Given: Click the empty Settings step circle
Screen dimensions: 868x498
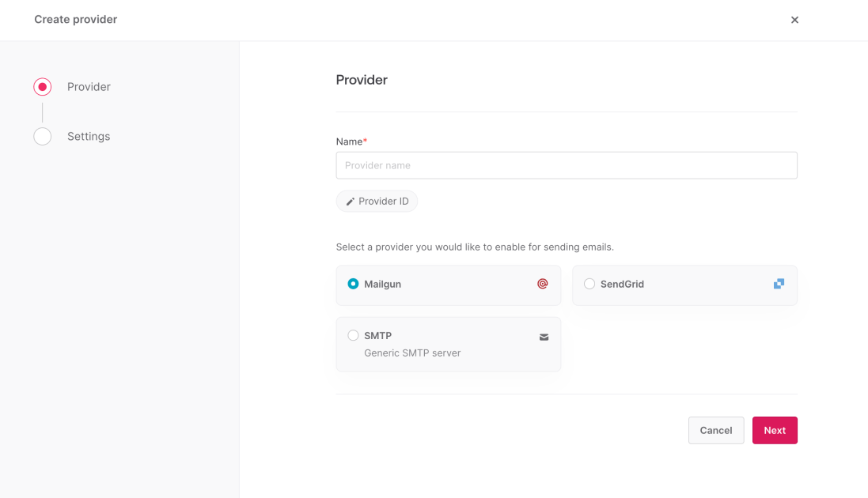Looking at the screenshot, I should [42, 136].
